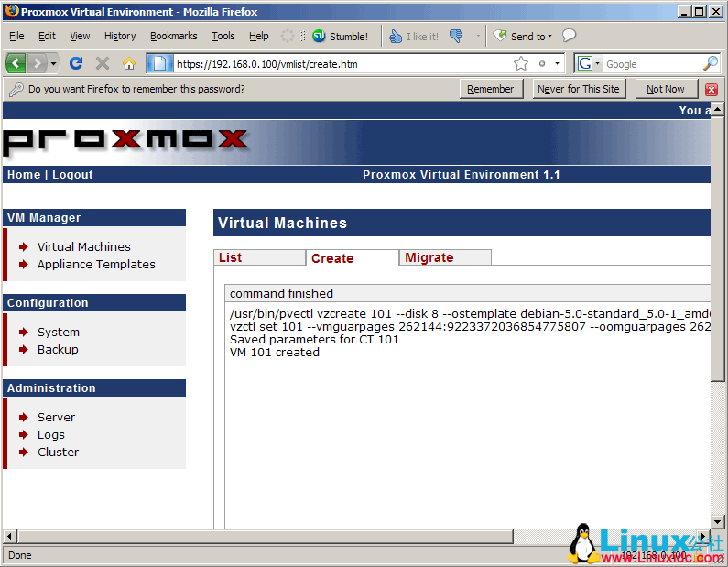Click the horizontal scrollbar thumb

(x=266, y=537)
